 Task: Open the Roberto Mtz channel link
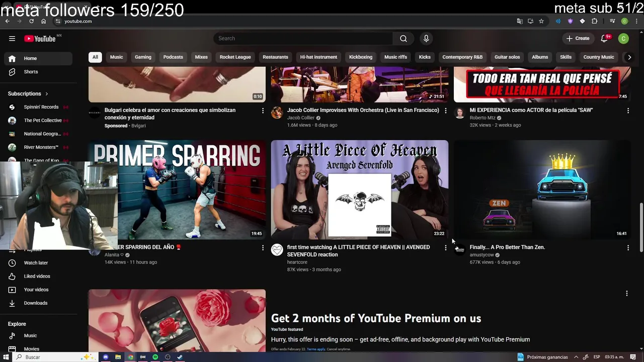482,118
